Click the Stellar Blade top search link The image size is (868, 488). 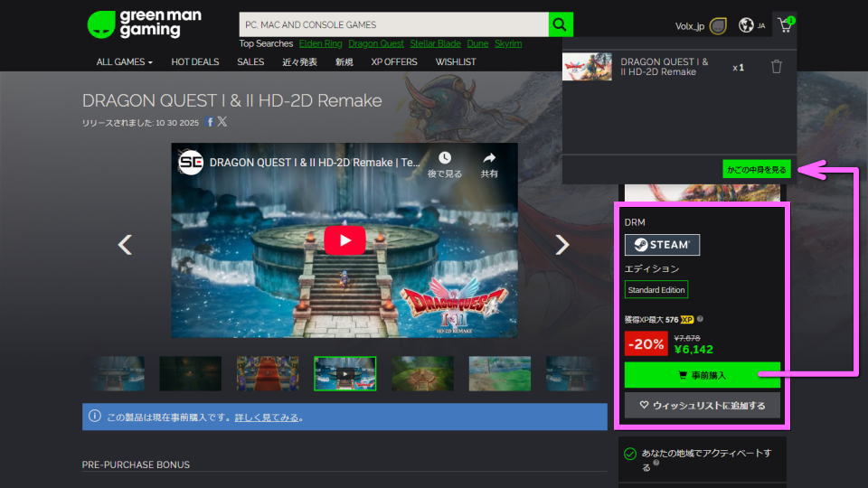click(435, 43)
